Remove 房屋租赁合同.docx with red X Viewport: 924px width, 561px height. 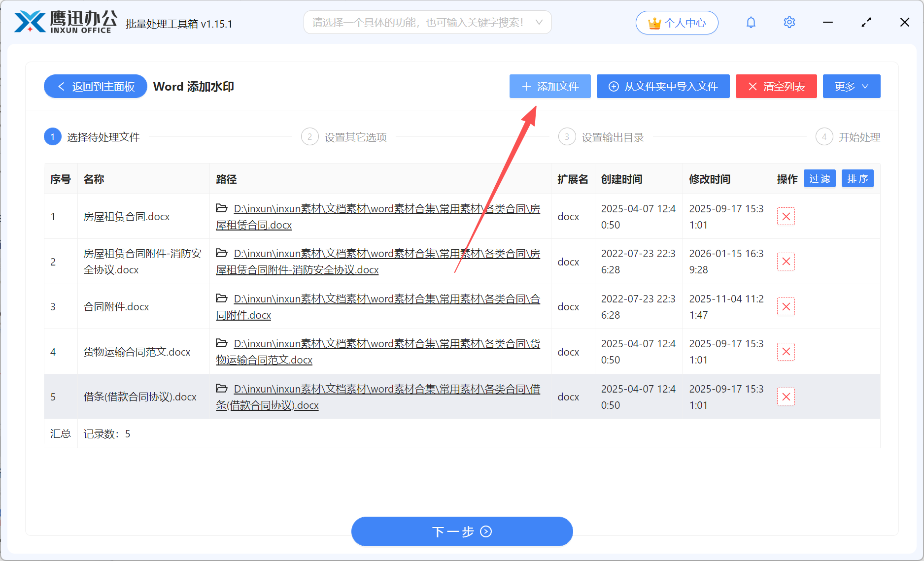(x=786, y=216)
